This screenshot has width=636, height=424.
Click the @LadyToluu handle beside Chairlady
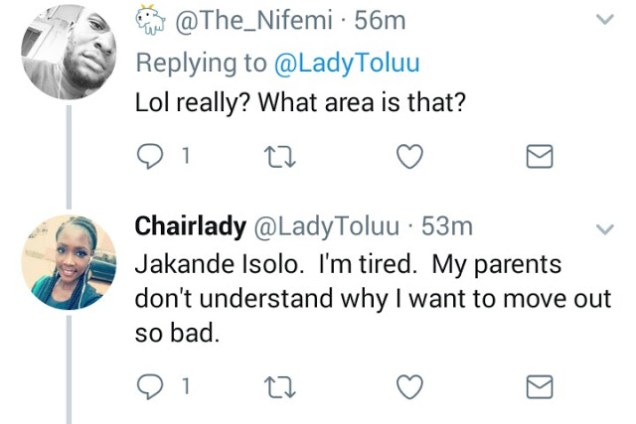click(x=330, y=228)
